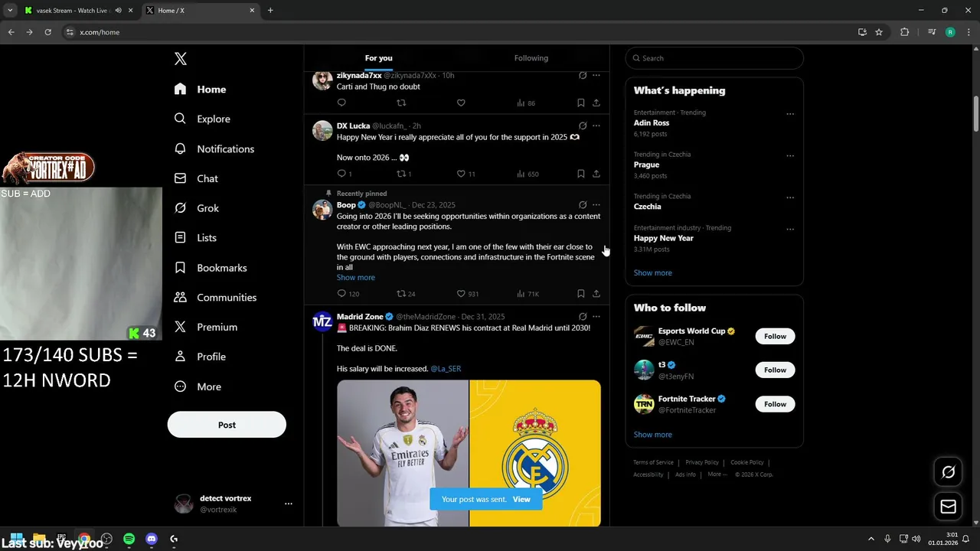
Task: Click the Post button
Action: click(227, 425)
